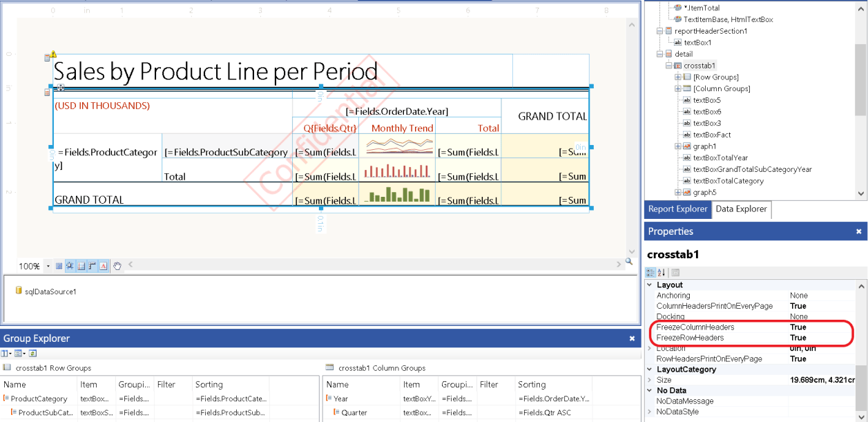The image size is (868, 422).
Task: Click the zoom magnifier icon beside the designer
Action: tap(627, 263)
